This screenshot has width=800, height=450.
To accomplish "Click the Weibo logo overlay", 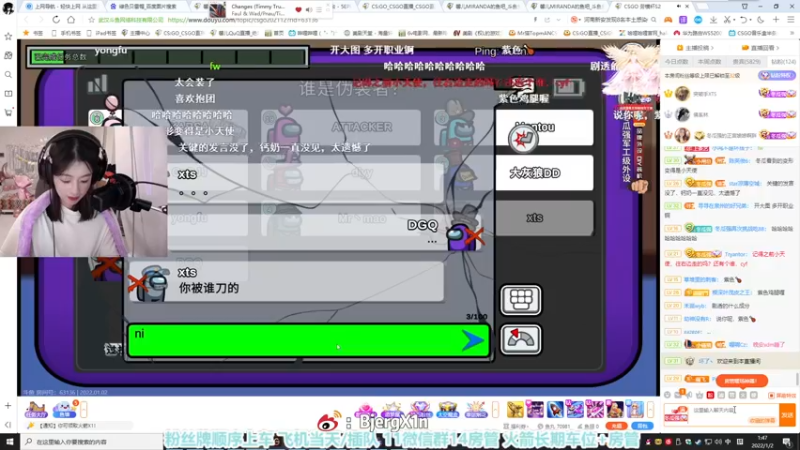I will (x=329, y=421).
